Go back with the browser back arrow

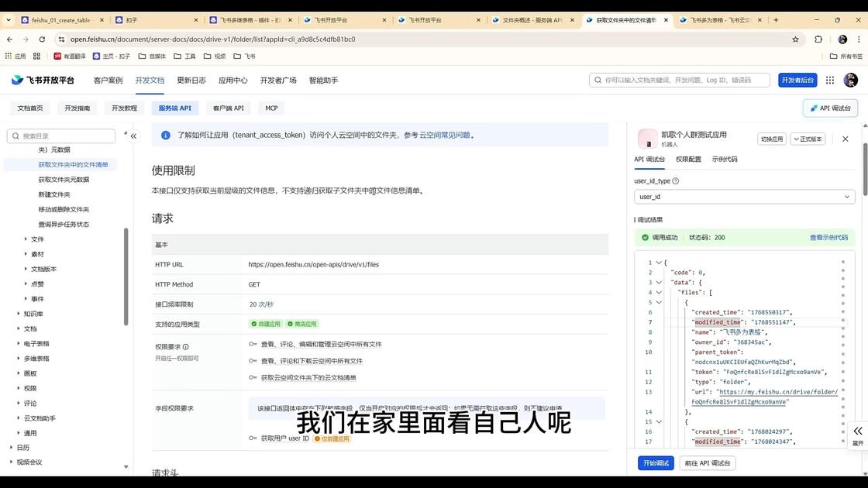9,40
